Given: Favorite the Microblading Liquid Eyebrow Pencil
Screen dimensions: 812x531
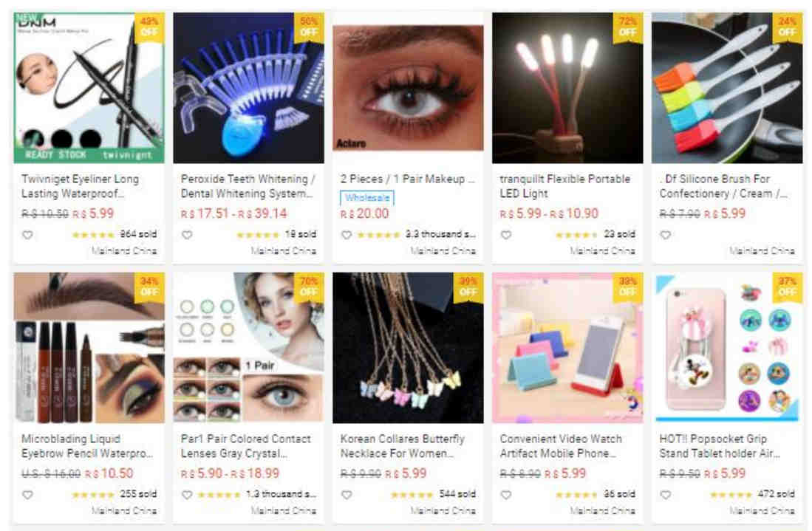Looking at the screenshot, I should (27, 495).
